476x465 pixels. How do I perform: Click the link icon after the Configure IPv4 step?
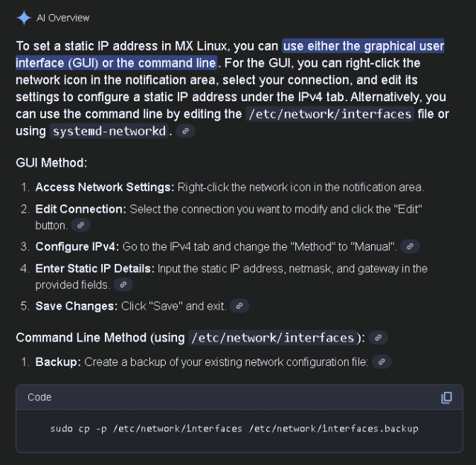tap(409, 246)
